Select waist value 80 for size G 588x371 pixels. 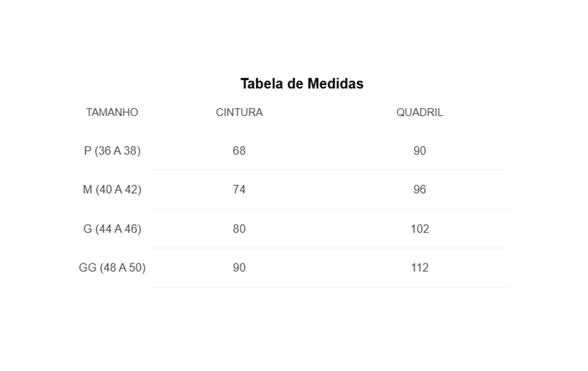coord(239,229)
